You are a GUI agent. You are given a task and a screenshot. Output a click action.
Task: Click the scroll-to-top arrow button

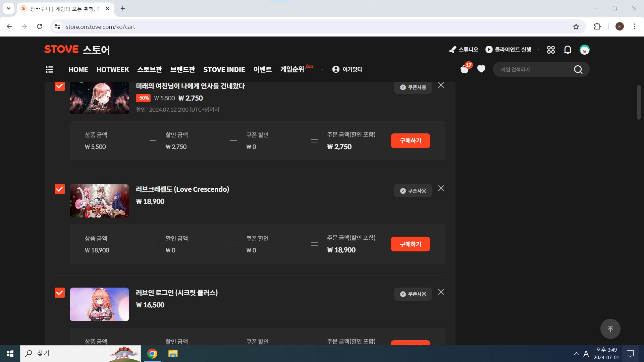[610, 329]
